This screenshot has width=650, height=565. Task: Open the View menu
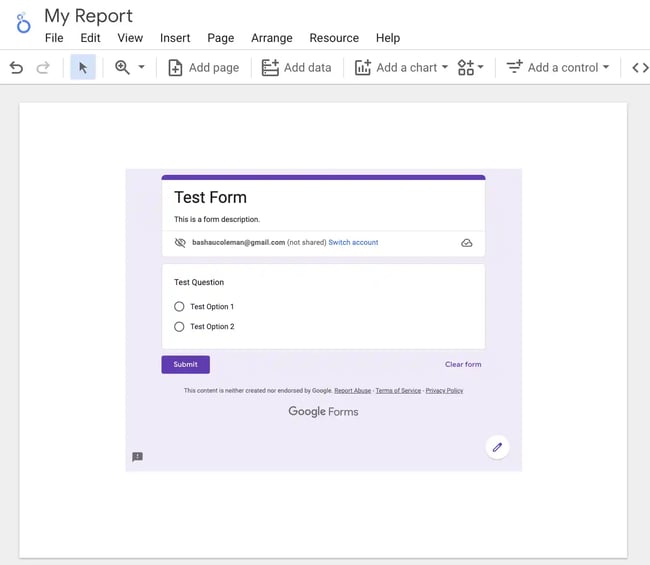[x=130, y=38]
